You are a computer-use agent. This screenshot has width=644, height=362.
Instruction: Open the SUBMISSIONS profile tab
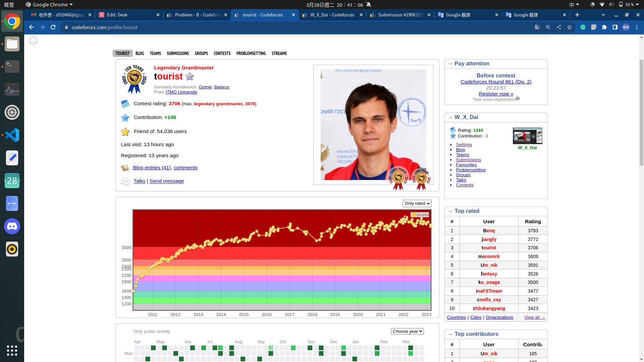pyautogui.click(x=178, y=54)
